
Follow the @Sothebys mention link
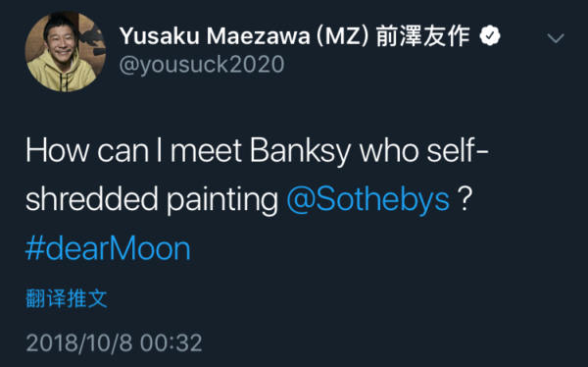click(x=367, y=199)
